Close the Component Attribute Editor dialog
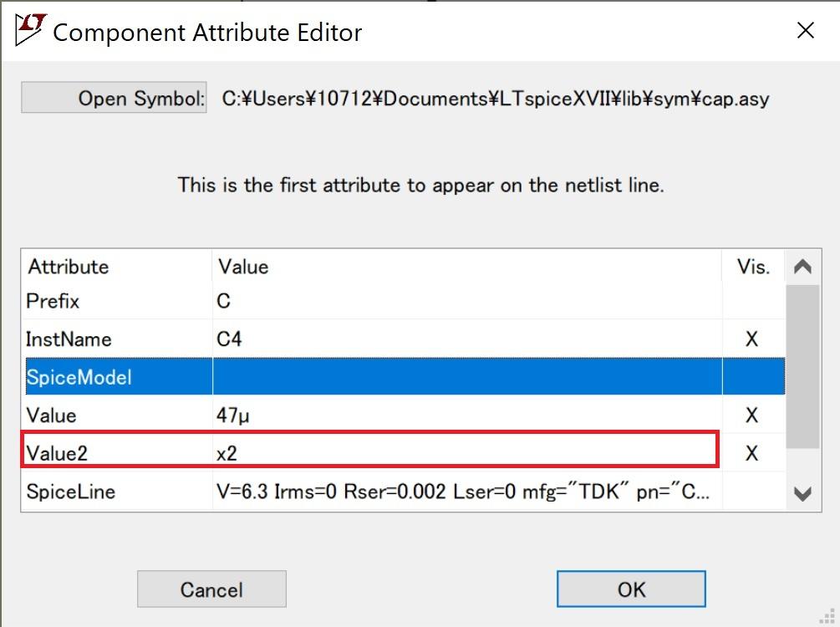Viewport: 840px width, 627px height. click(805, 31)
